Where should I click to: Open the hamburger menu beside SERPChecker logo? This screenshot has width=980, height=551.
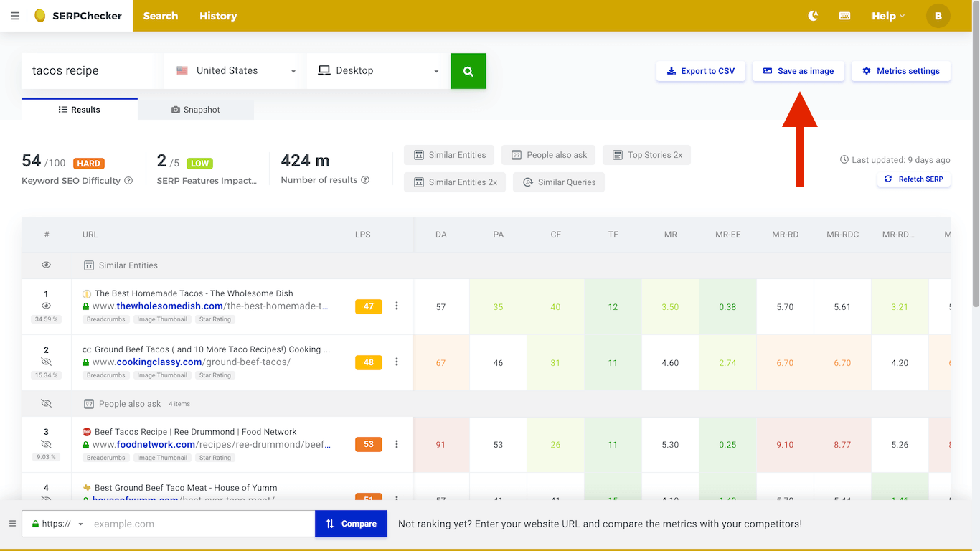pos(15,16)
